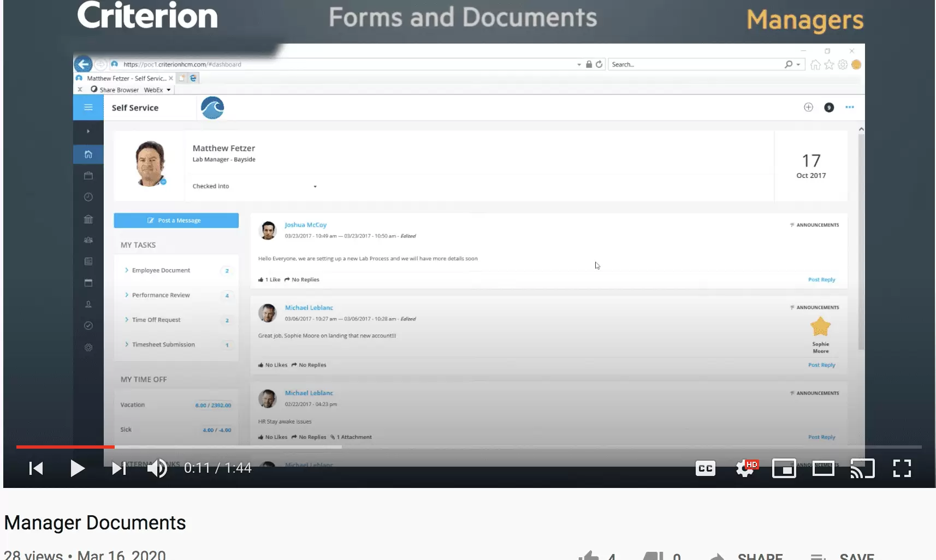The height and width of the screenshot is (560, 936).
Task: Toggle closed captions on the video
Action: [706, 468]
